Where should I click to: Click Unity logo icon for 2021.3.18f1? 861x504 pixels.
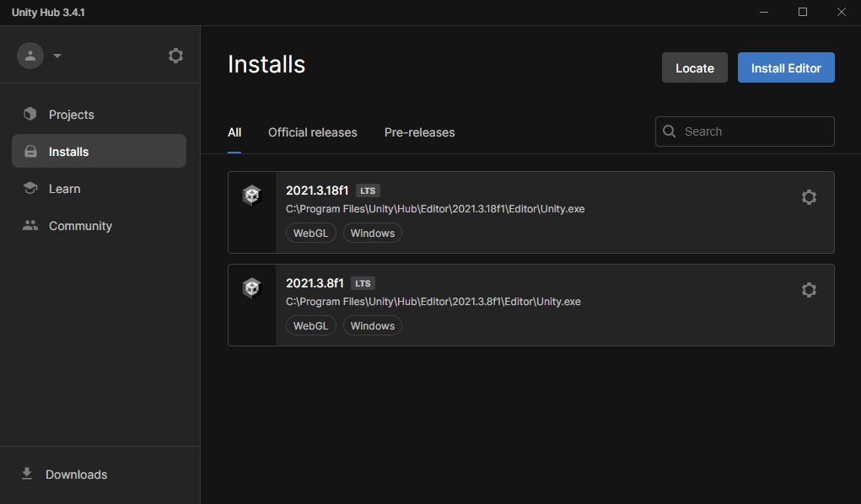point(251,195)
